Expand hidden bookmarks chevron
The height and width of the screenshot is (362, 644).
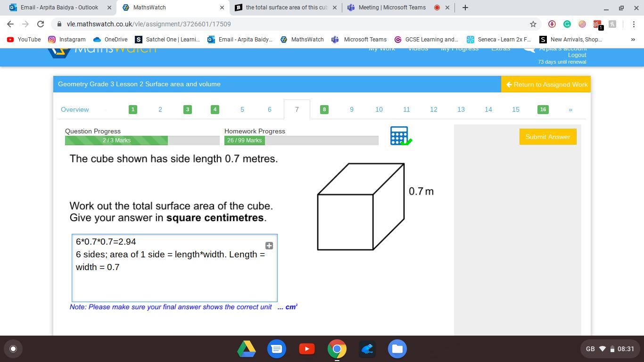tap(633, 40)
